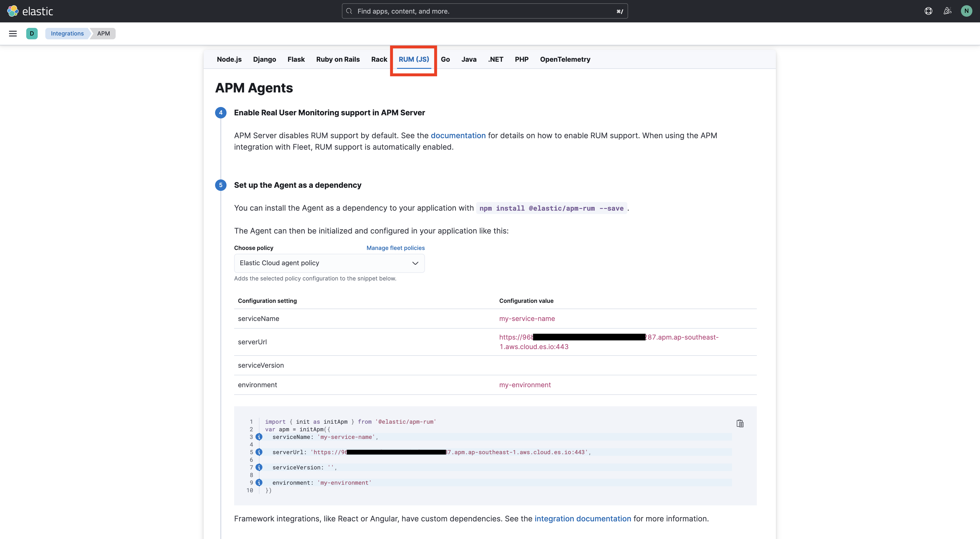
Task: Select the Node.js agent tab
Action: [x=229, y=59]
